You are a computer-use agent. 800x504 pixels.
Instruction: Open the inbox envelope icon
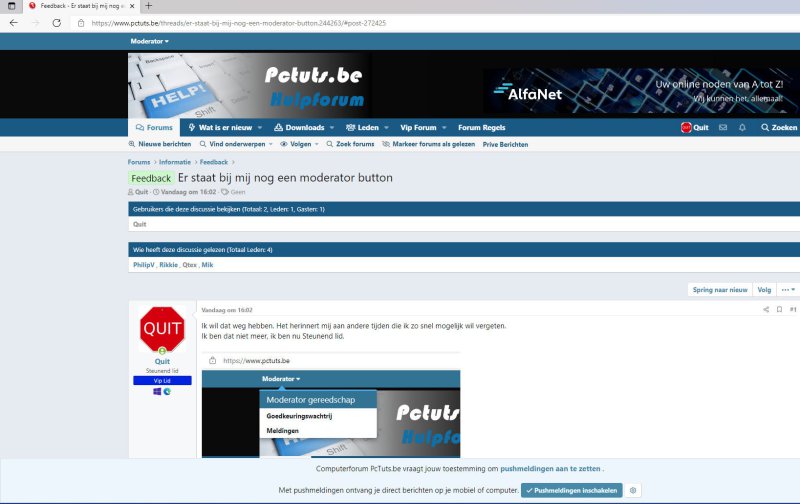tap(723, 128)
